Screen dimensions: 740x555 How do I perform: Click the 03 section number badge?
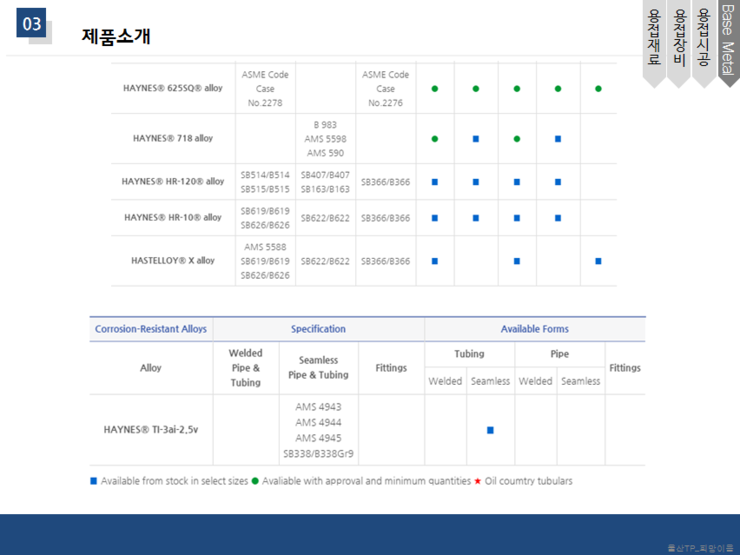[32, 23]
